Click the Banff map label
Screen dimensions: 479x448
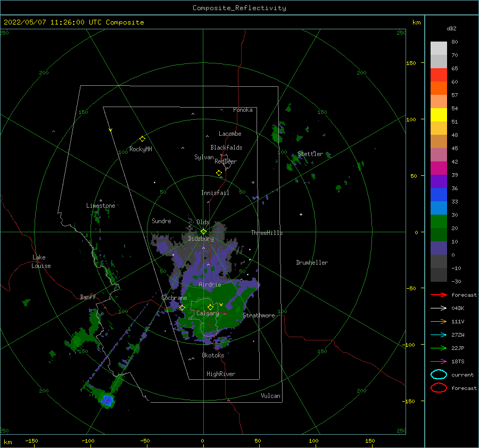[x=88, y=297]
